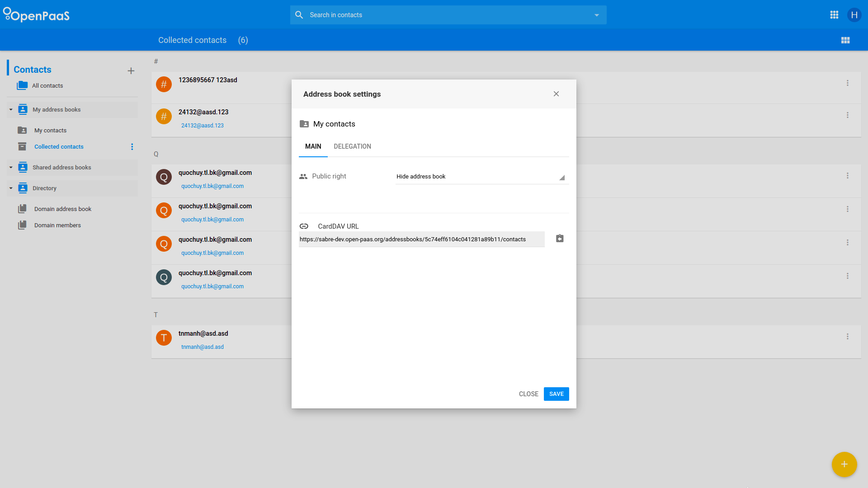The width and height of the screenshot is (868, 488).
Task: Click the CardDAV link icon
Action: tap(304, 226)
